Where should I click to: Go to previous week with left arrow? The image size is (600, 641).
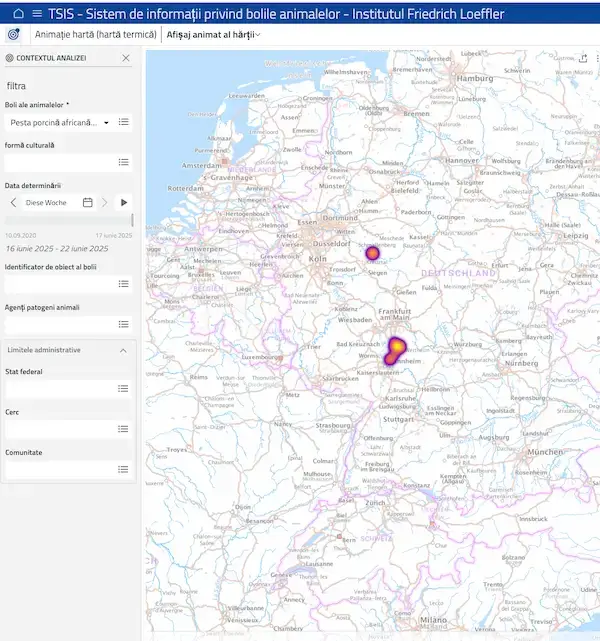click(13, 202)
